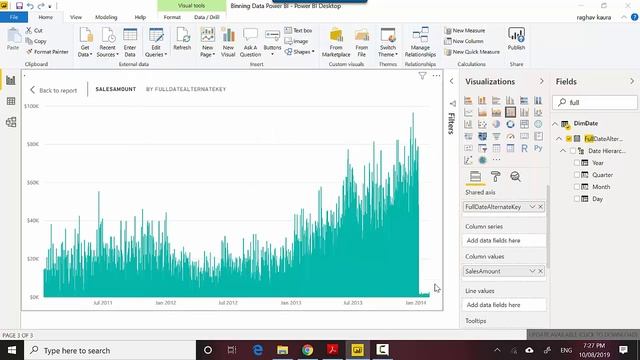Switch to the Modeling ribbon tab

click(x=106, y=17)
